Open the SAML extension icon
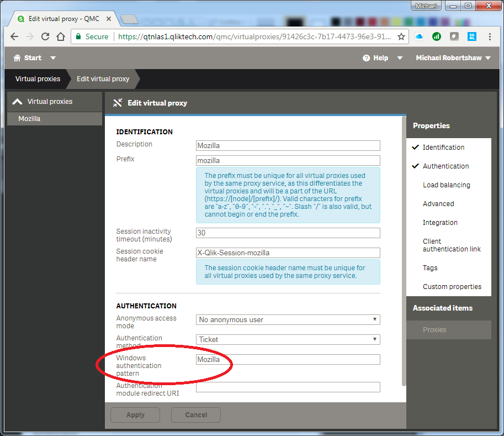Viewport: 504px width, 436px height. click(471, 36)
